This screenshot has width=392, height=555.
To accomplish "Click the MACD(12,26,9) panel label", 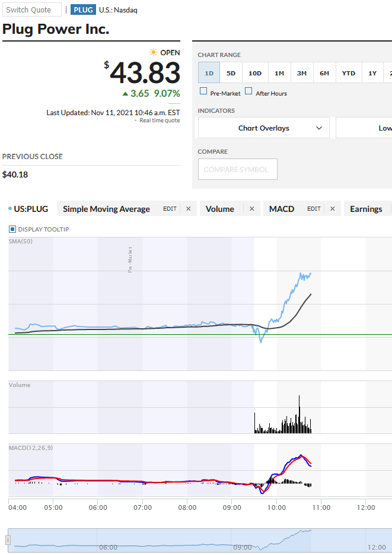I will click(31, 448).
